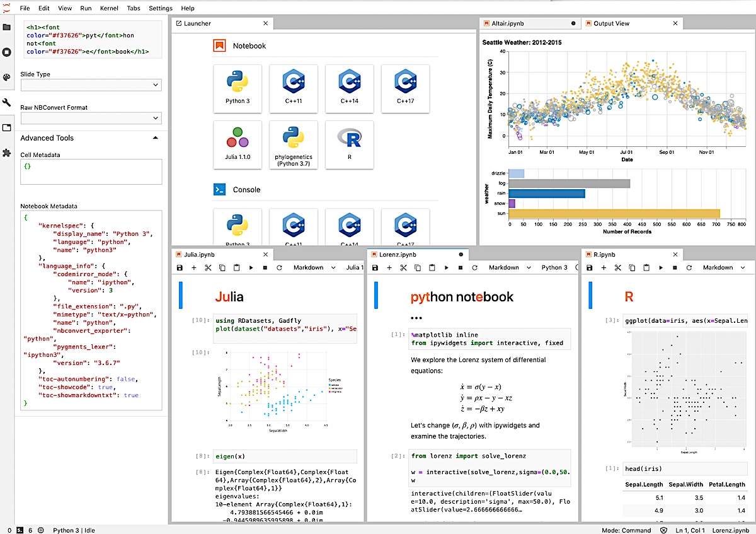Launch a Julia 1.1.0 notebook

[238, 145]
